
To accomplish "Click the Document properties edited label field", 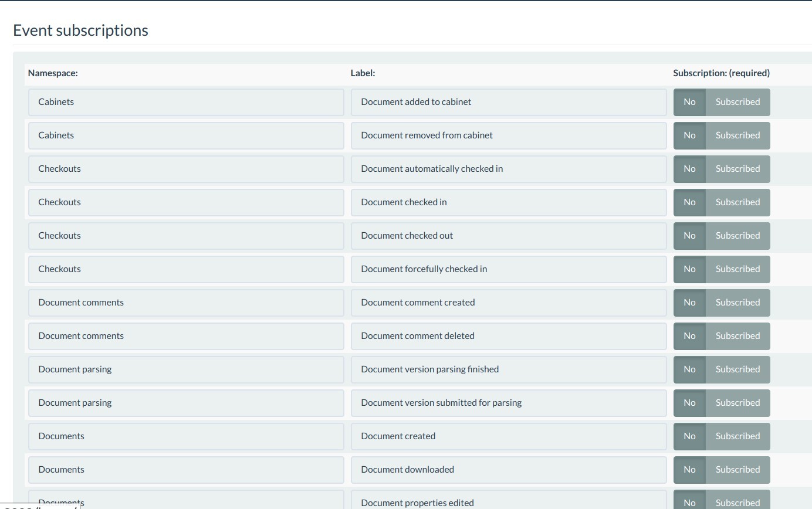I will [509, 500].
